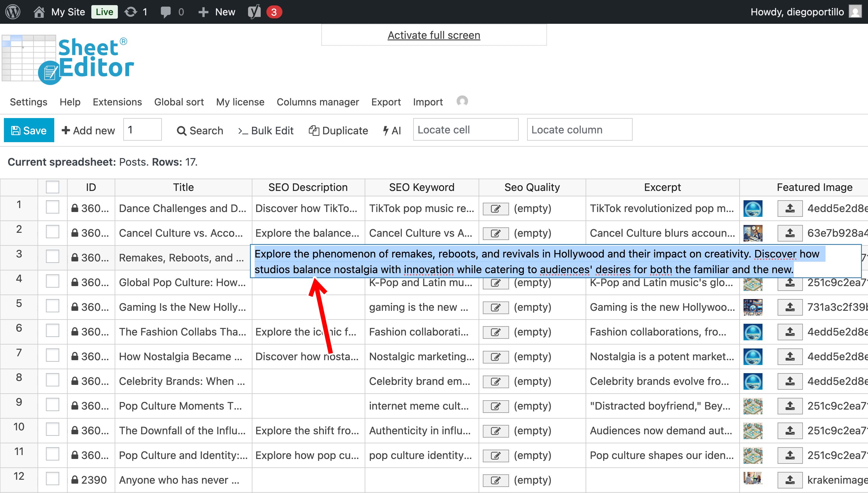Click the WordPress logo icon
The width and height of the screenshot is (868, 493).
pyautogui.click(x=13, y=12)
